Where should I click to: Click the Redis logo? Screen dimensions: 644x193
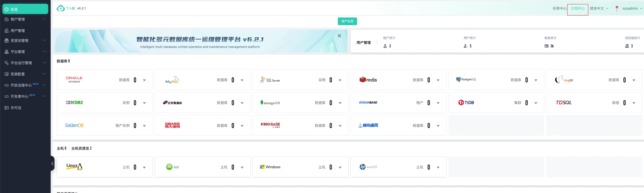pos(368,80)
